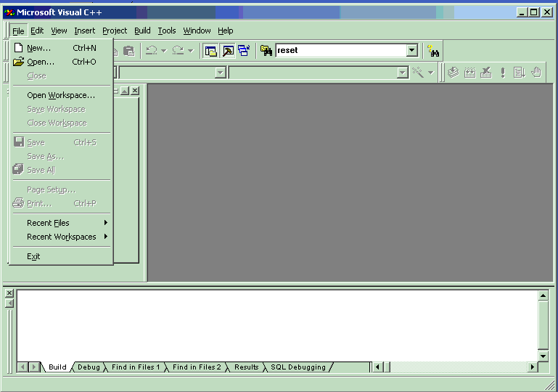Image resolution: width=558 pixels, height=392 pixels.
Task: Choose Open... from the File menu
Action: (x=62, y=62)
